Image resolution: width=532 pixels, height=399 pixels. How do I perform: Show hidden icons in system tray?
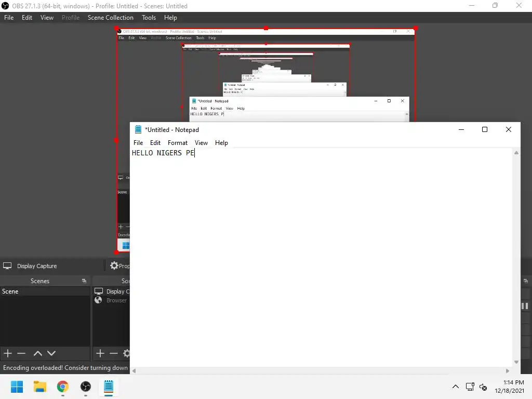(x=456, y=387)
